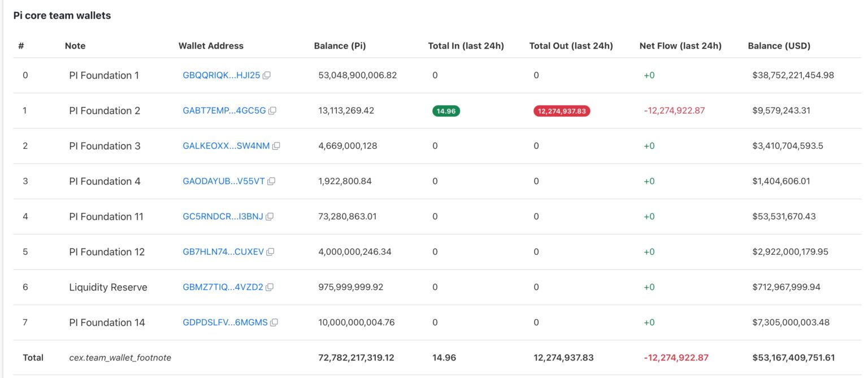Click the Wallet Address column header

coord(211,46)
